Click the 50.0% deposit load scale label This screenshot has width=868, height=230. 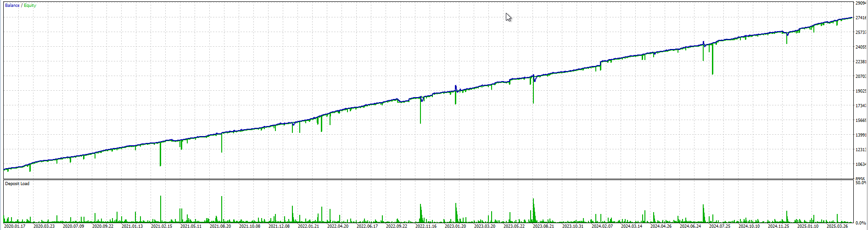click(860, 183)
